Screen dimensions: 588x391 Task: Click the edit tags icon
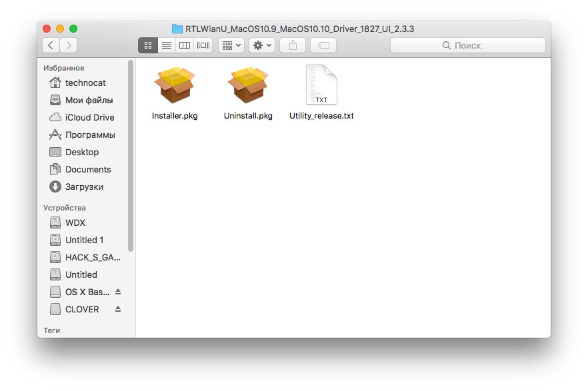coord(323,45)
